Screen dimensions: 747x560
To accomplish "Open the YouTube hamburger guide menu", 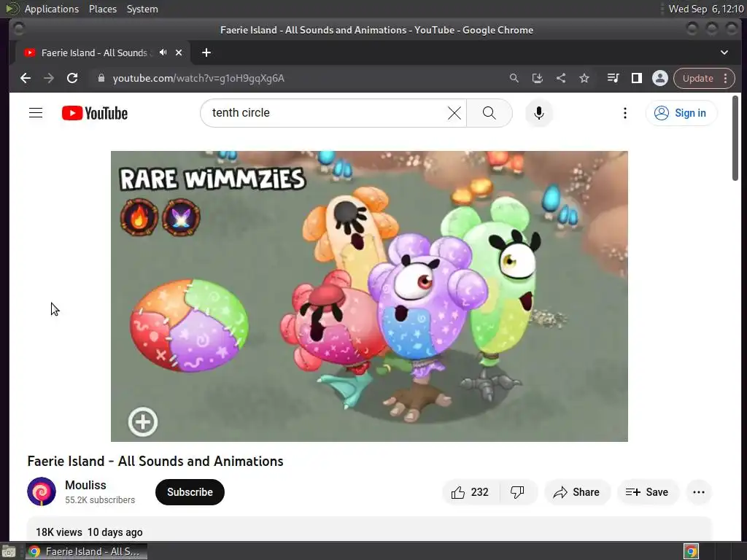I will point(36,113).
